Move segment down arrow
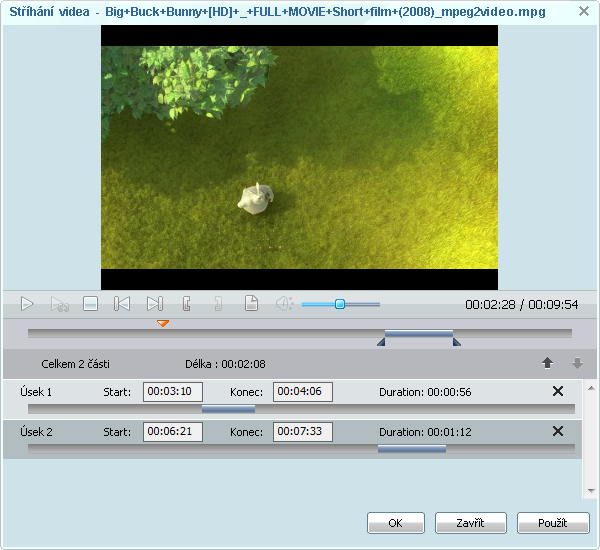 click(x=577, y=363)
